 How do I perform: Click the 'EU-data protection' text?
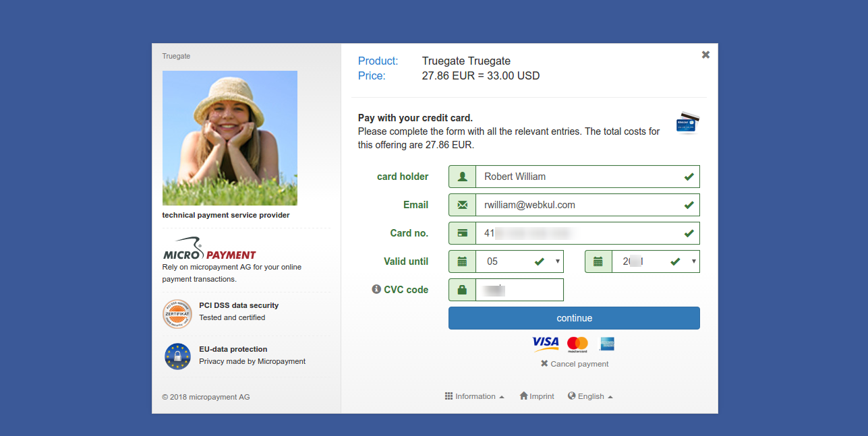233,349
